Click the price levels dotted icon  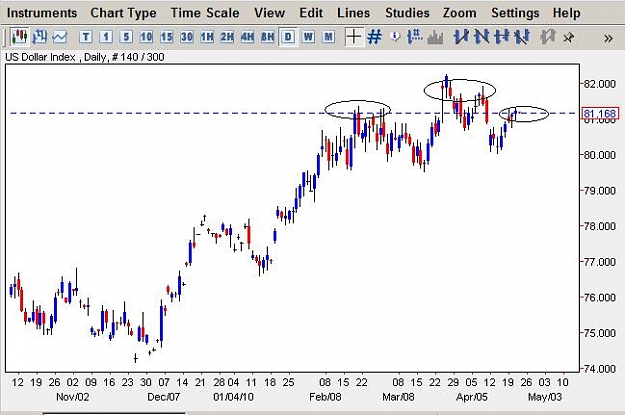(415, 37)
